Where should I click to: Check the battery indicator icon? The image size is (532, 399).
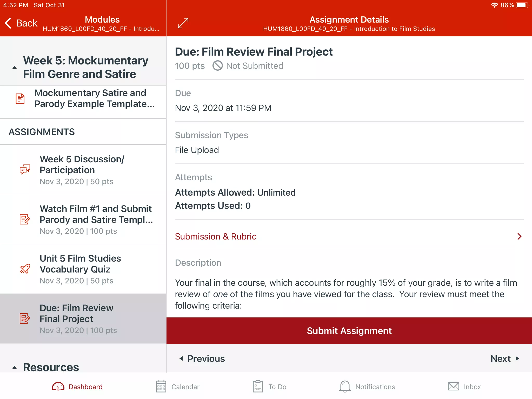[x=522, y=5]
